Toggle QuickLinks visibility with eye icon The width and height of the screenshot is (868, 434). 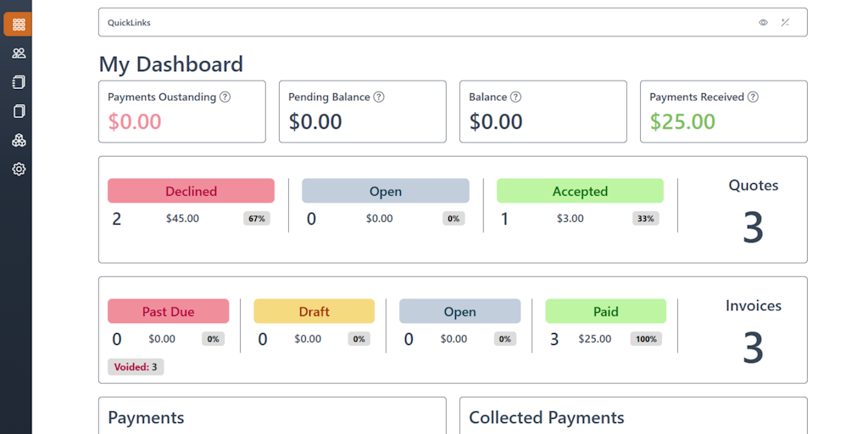click(x=764, y=23)
